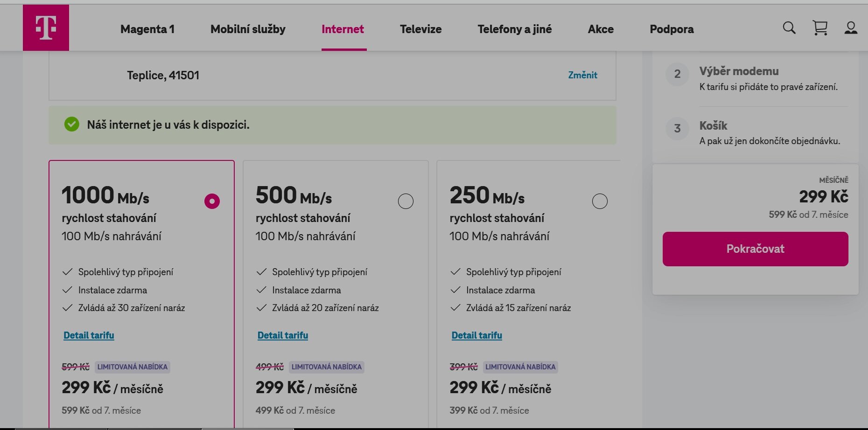Open the Mobilní služby menu
The image size is (868, 430).
(x=248, y=29)
